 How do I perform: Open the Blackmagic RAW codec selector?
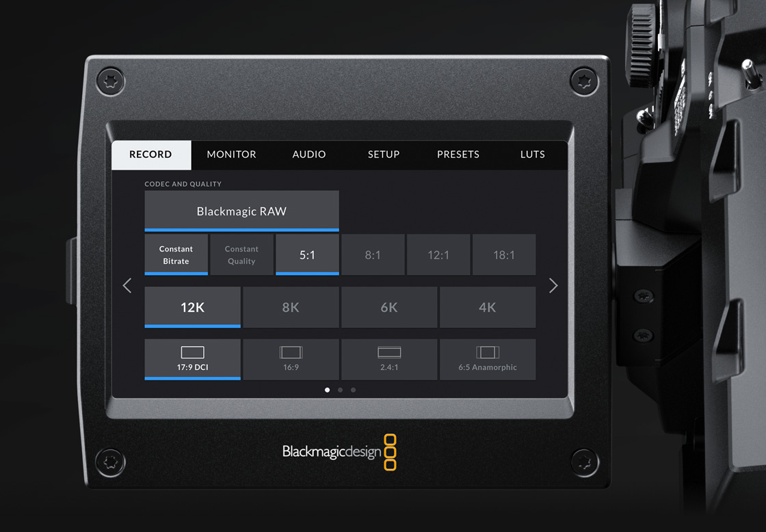coord(241,211)
